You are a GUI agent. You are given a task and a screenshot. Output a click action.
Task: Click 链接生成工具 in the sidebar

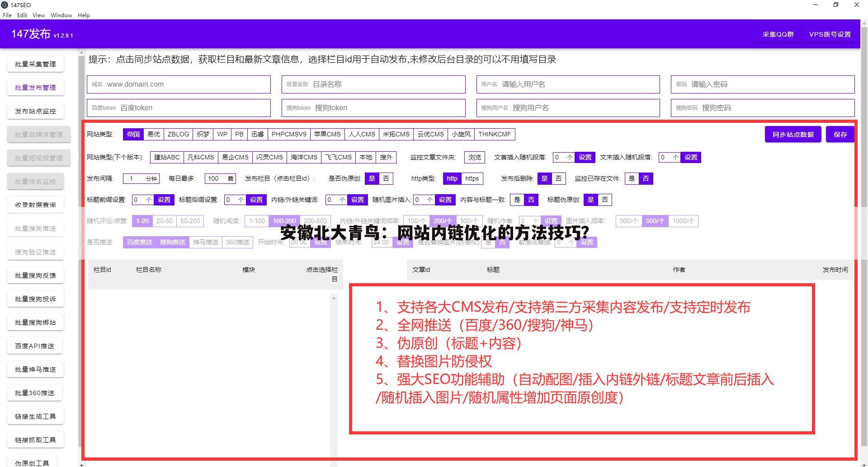[35, 416]
